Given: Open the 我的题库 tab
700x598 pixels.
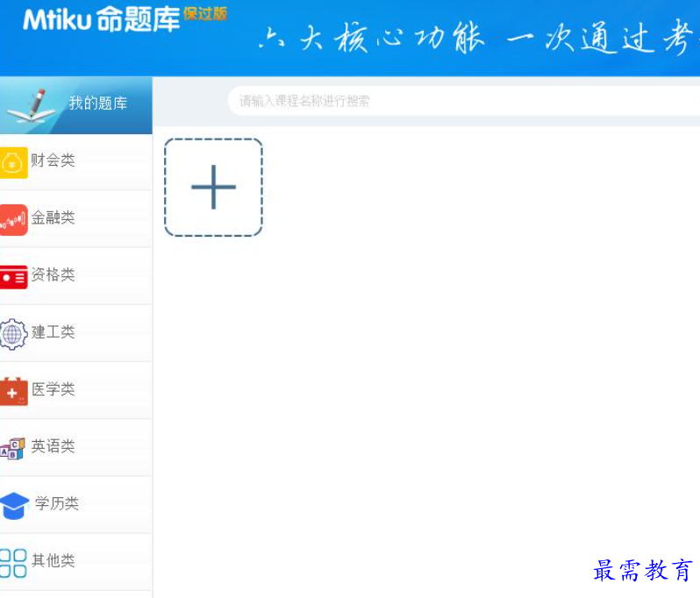Looking at the screenshot, I should tap(76, 105).
